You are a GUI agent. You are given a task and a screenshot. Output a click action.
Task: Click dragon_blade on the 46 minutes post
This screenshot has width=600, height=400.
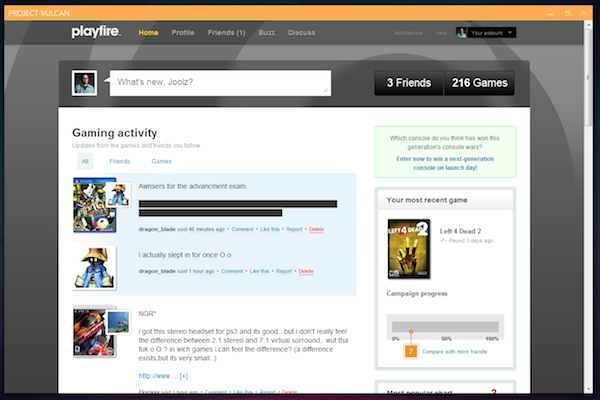point(157,229)
